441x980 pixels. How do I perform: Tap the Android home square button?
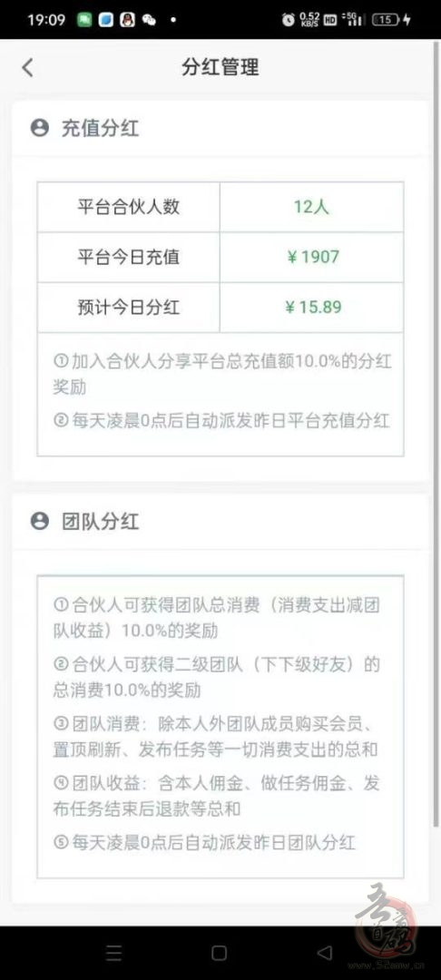(220, 953)
